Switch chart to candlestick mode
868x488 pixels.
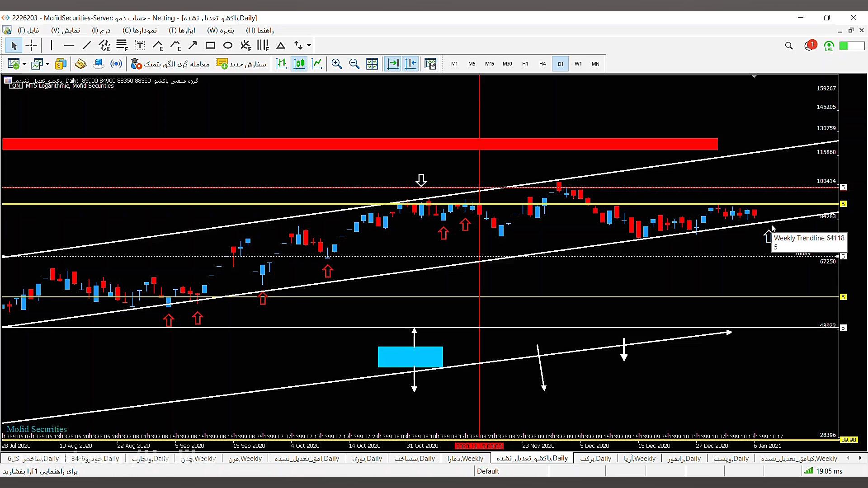299,64
